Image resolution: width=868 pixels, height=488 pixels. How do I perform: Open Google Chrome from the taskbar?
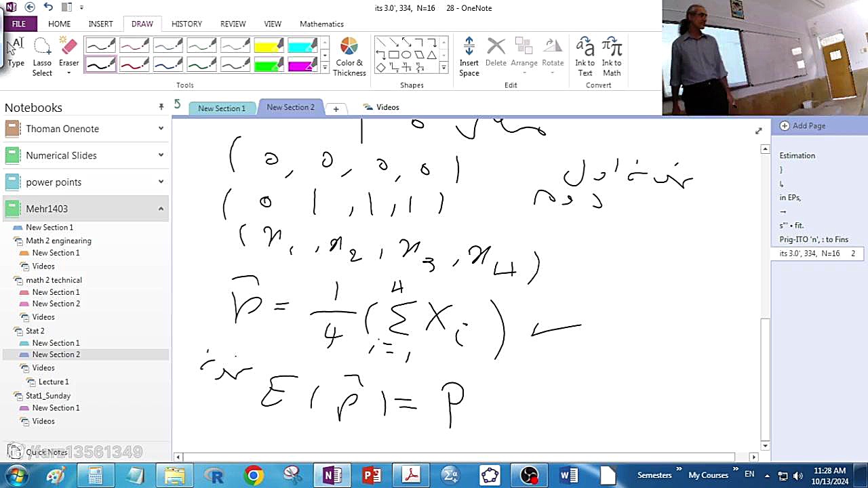(x=254, y=475)
